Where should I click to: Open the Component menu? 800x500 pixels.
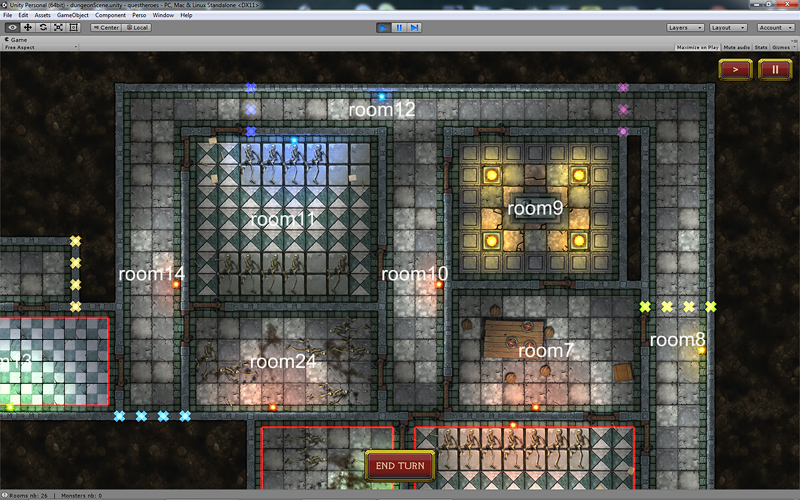point(110,16)
